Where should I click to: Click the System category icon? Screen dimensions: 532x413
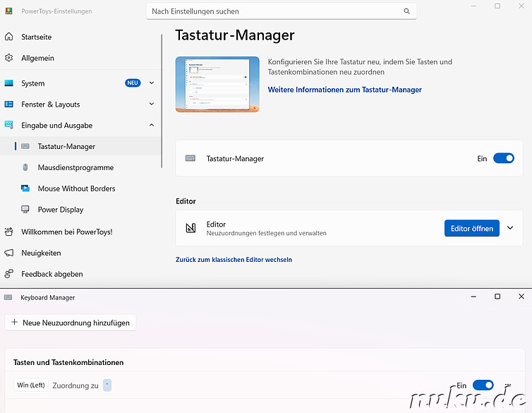(x=9, y=83)
